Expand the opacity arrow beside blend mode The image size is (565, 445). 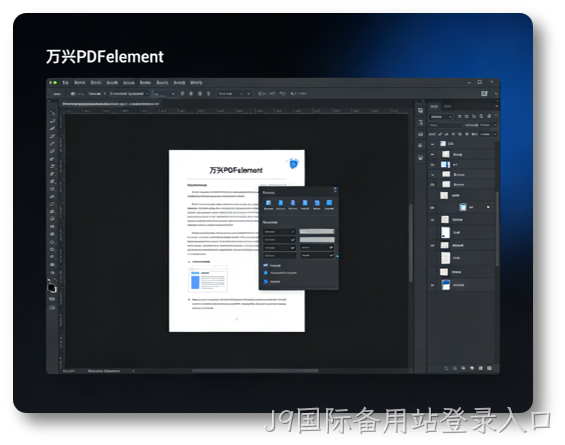[x=495, y=125]
